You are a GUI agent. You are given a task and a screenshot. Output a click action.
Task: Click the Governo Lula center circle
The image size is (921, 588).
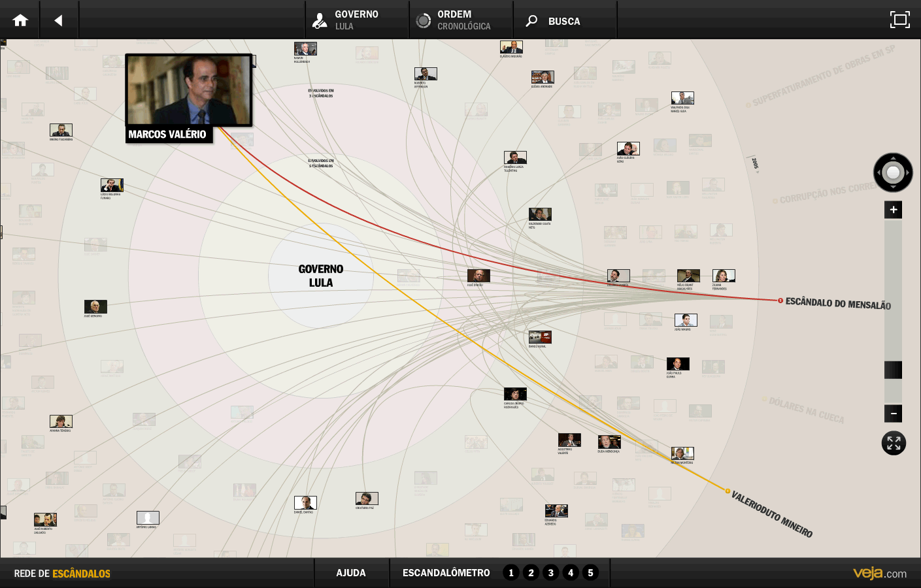(x=320, y=276)
